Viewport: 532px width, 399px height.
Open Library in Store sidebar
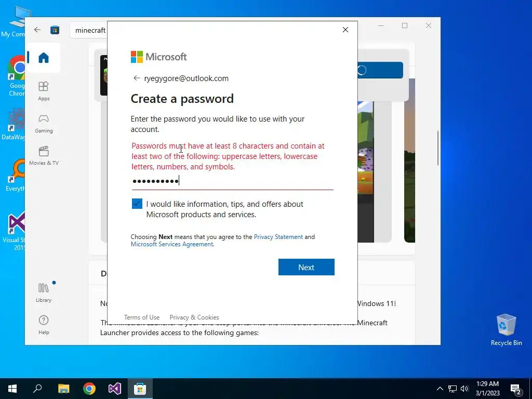pos(44,292)
